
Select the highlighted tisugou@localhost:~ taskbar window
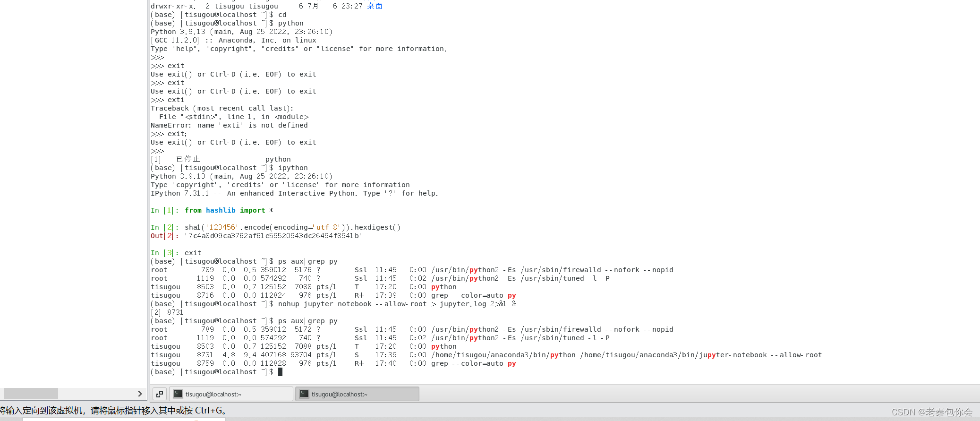357,394
